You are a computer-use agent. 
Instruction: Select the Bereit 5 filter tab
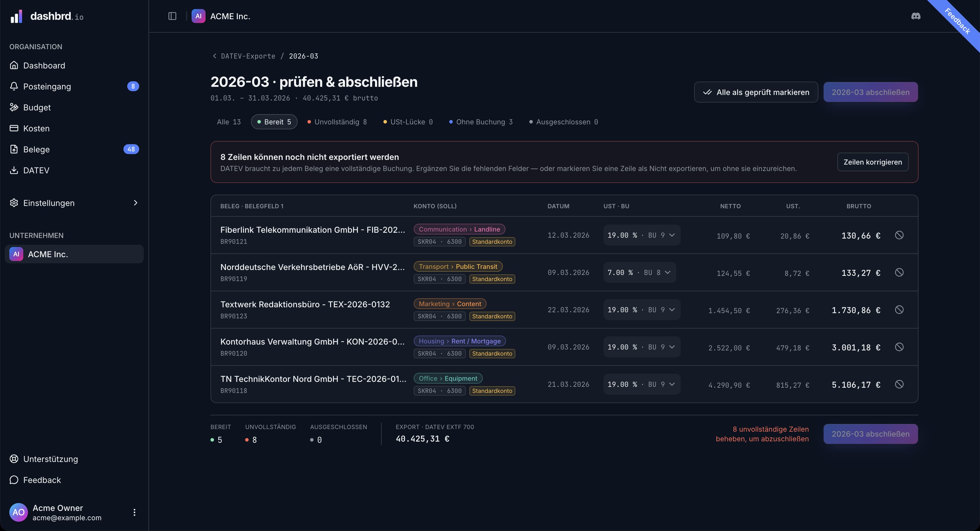(274, 122)
